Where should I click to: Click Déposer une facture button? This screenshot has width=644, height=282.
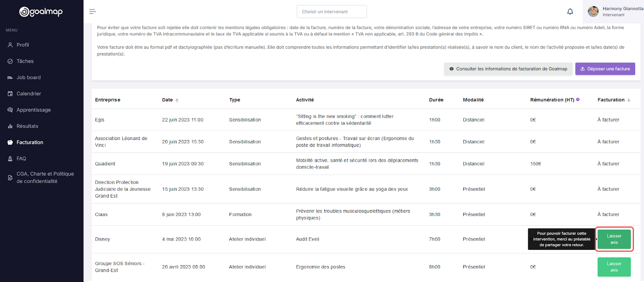605,69
